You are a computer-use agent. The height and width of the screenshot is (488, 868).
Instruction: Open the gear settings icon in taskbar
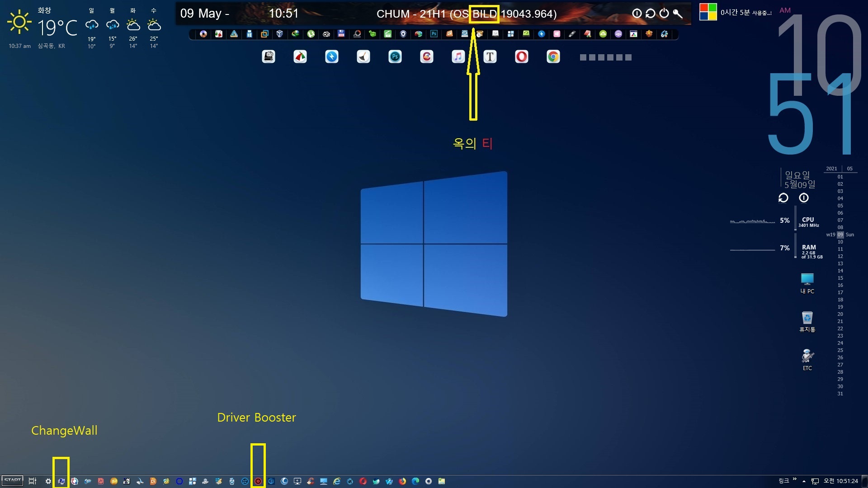coord(48,482)
